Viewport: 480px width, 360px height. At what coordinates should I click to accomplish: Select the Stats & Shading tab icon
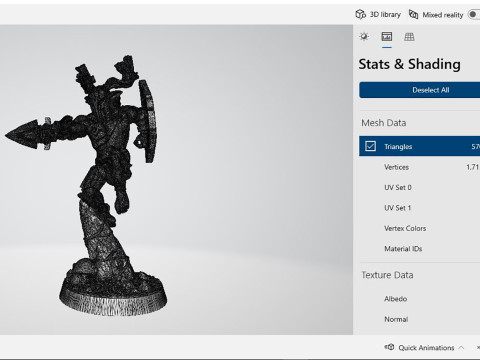pos(387,37)
